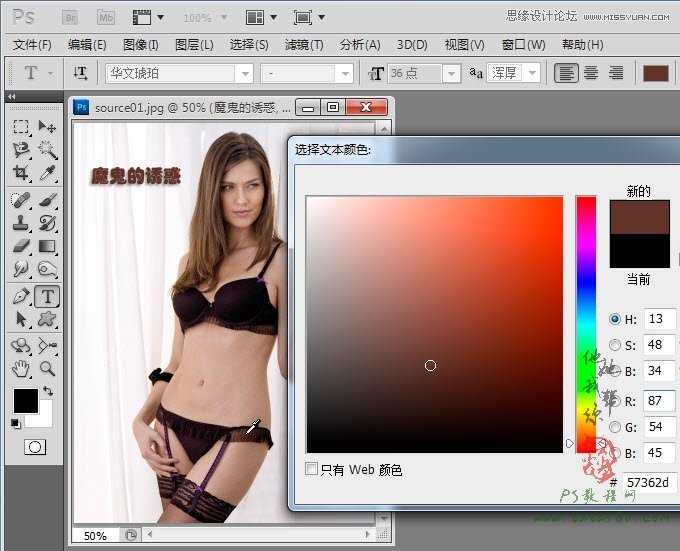Select the Pen tool
This screenshot has width=680, height=551.
pyautogui.click(x=21, y=296)
